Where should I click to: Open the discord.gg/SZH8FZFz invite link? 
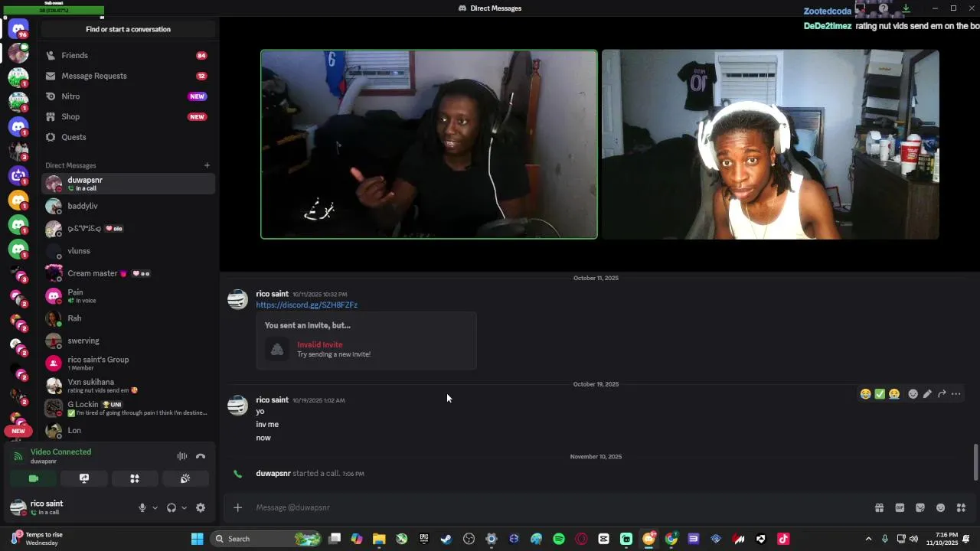[306, 305]
